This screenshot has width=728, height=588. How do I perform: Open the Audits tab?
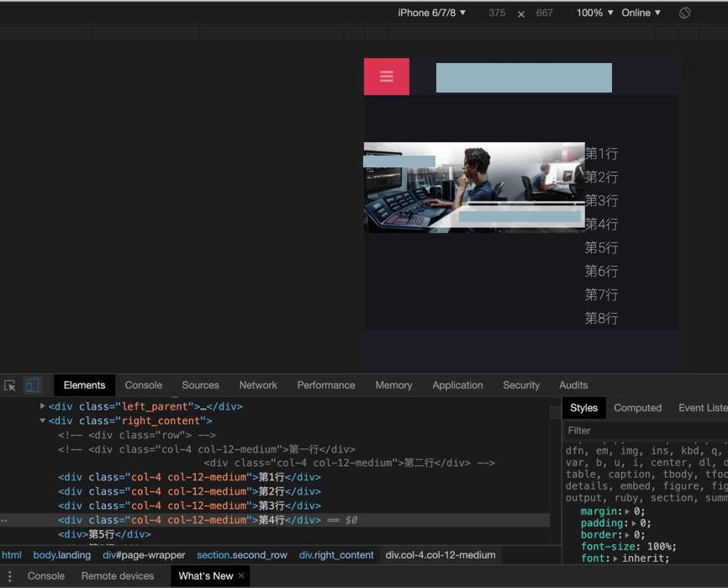point(573,385)
